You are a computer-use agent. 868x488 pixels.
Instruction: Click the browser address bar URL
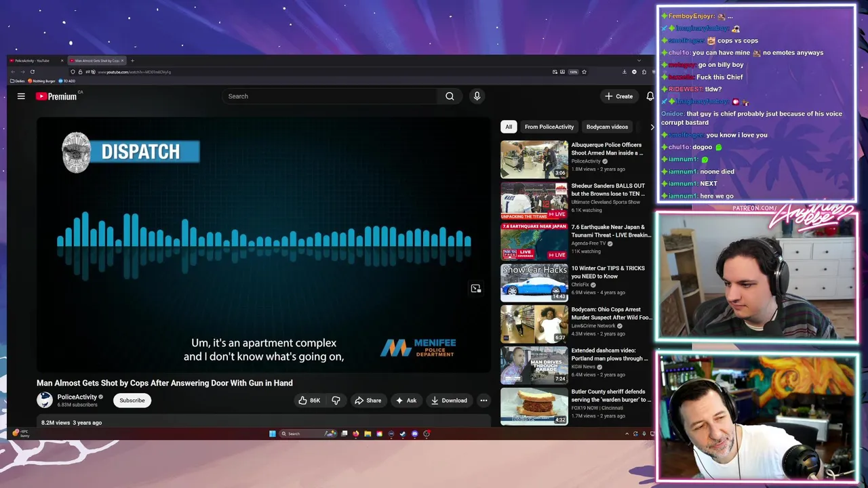click(x=134, y=72)
